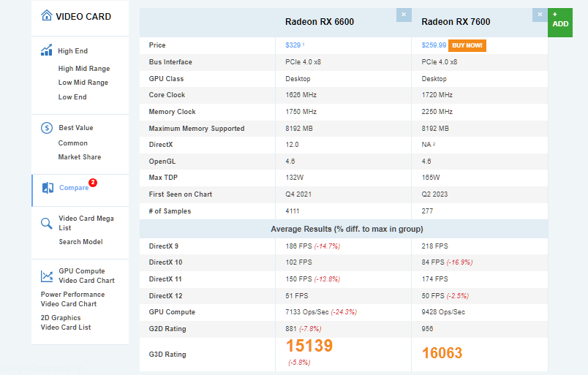Click the 4111 samples value

[292, 211]
